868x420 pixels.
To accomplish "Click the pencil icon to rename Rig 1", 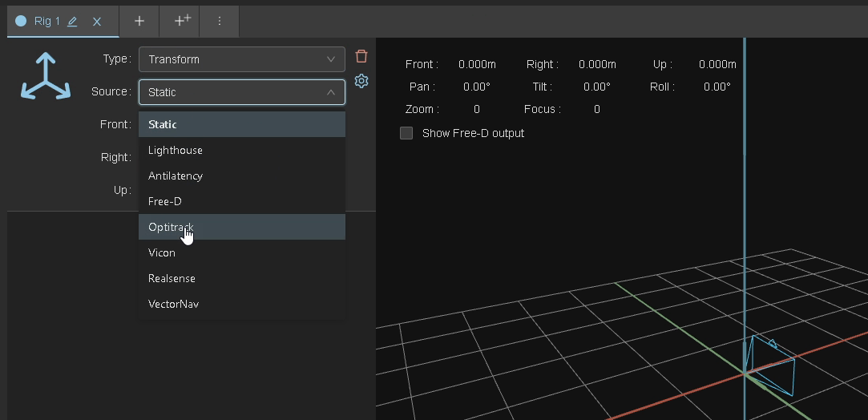I will pos(73,22).
